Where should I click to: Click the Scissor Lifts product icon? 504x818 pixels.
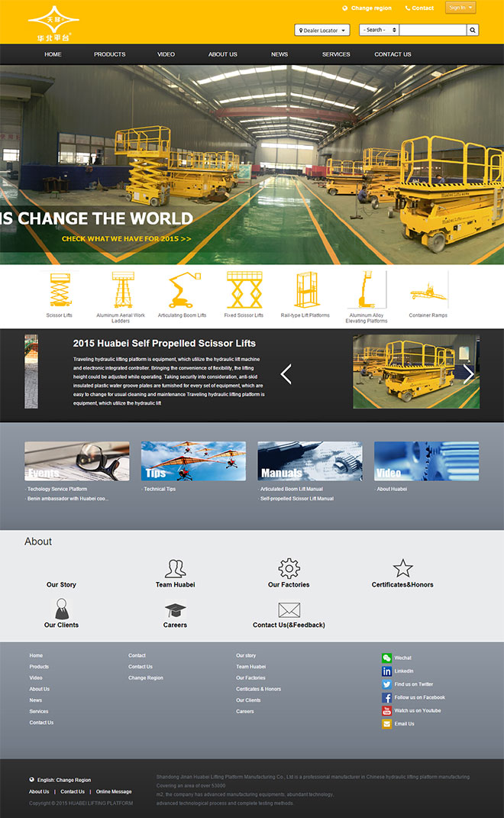pos(59,290)
